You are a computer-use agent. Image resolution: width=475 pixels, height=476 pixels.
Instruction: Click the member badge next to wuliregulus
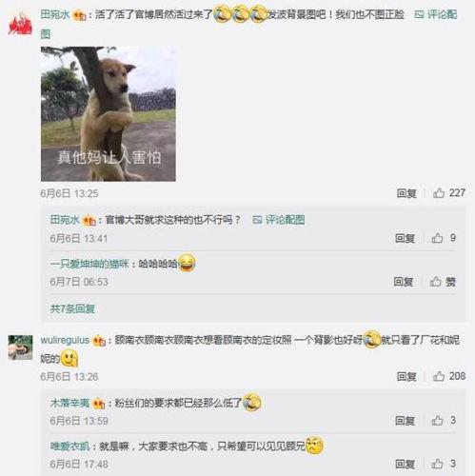99,341
